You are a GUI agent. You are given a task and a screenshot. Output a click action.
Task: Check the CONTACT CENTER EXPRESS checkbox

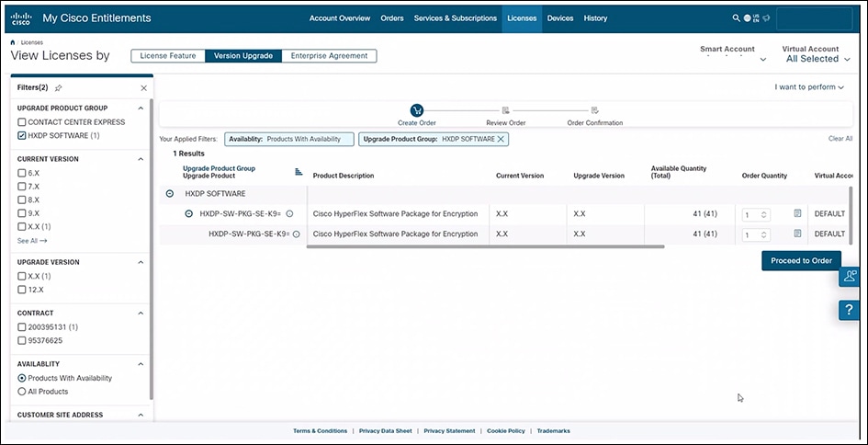point(22,121)
